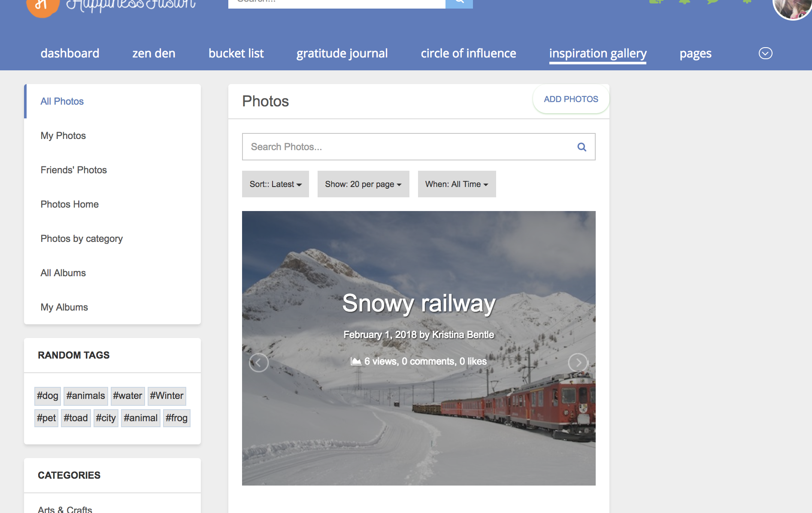
Task: Open the dashboard tab
Action: point(70,53)
